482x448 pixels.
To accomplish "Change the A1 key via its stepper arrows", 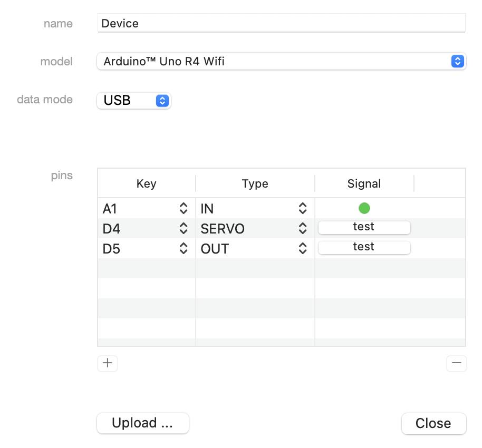I will pyautogui.click(x=184, y=208).
